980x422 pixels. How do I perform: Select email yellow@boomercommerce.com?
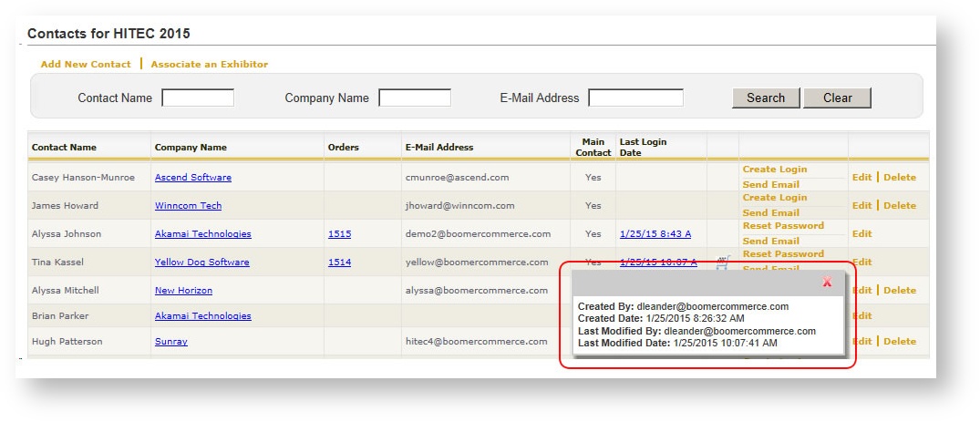click(477, 262)
